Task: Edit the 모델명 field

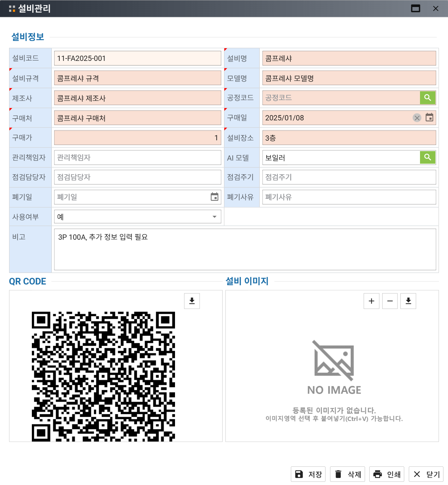Action: 349,78
